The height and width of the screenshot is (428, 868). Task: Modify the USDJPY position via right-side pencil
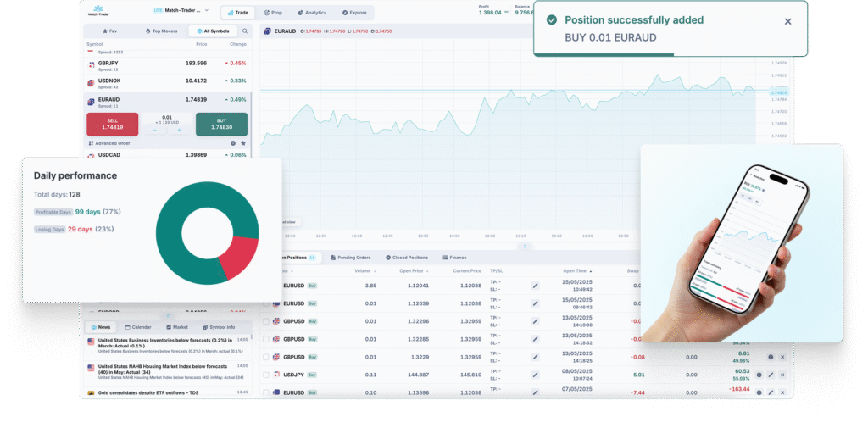click(771, 375)
